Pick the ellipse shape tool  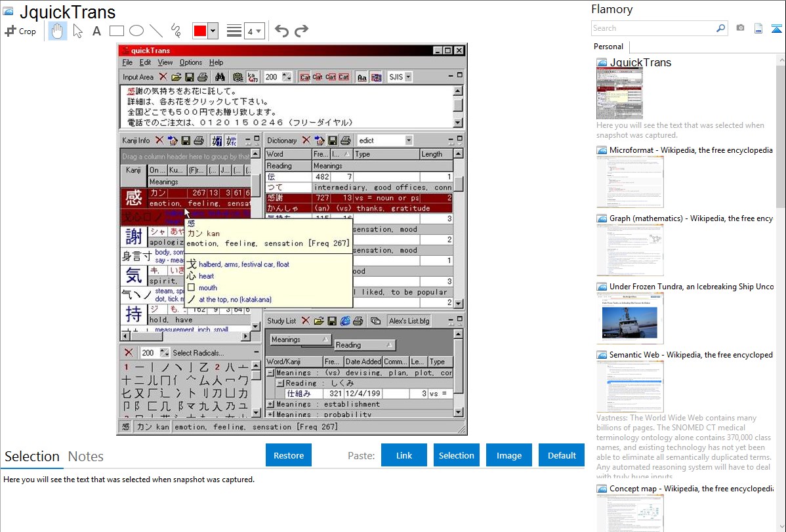pos(136,31)
